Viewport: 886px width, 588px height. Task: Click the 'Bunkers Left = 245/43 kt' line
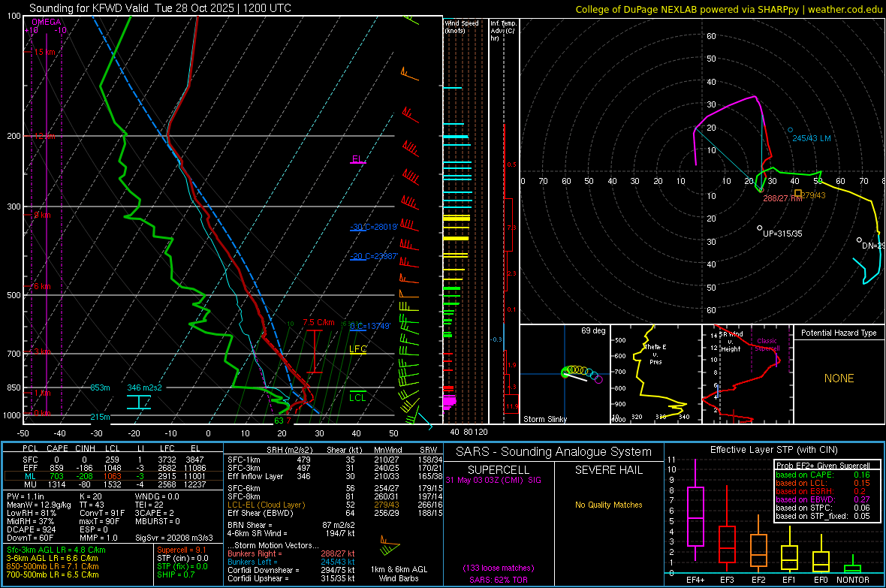click(291, 562)
